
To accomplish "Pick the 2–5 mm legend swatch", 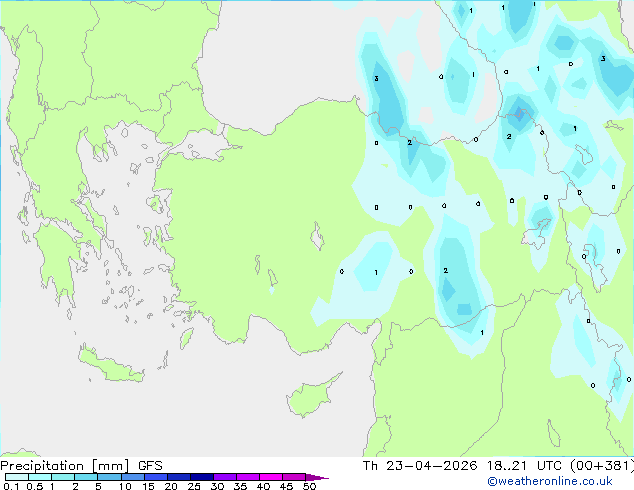I will click(x=86, y=477).
